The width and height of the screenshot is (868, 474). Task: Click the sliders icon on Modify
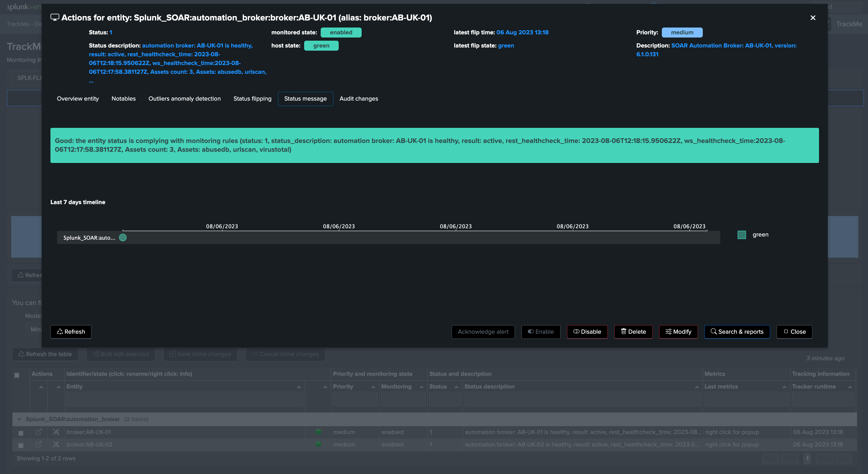point(668,332)
